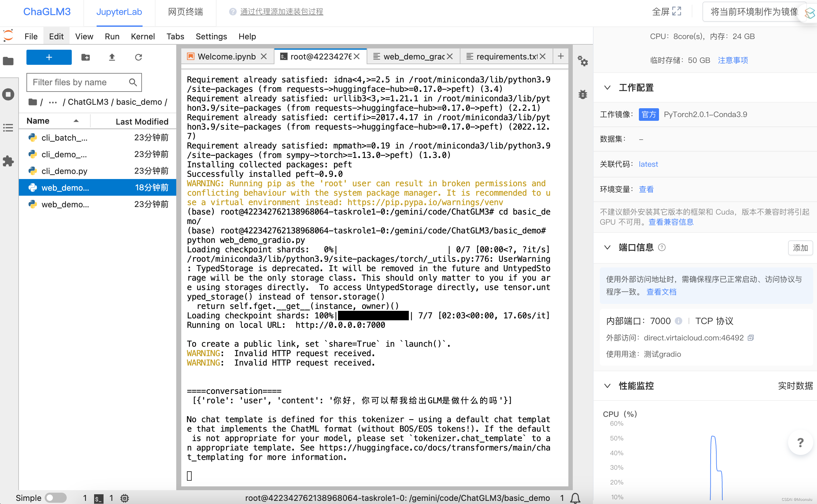This screenshot has height=504, width=817.
Task: Click 通过代理源加速装包过程 link
Action: pyautogui.click(x=282, y=12)
